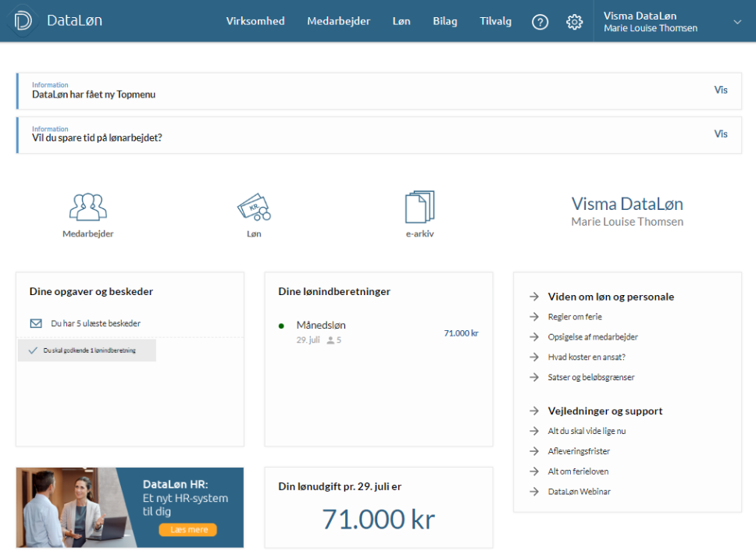Open the Løn top menu
Image resolution: width=756 pixels, height=555 pixels.
click(401, 21)
